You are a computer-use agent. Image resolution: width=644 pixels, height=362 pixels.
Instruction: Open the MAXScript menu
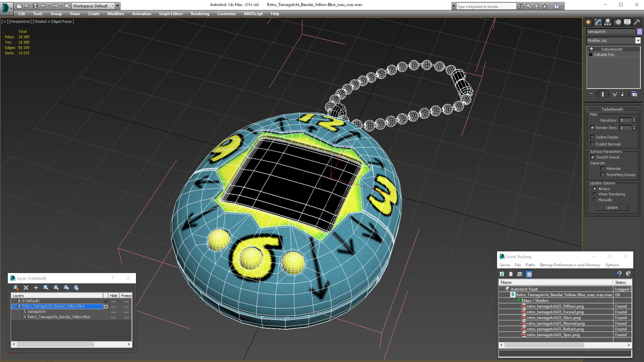253,14
